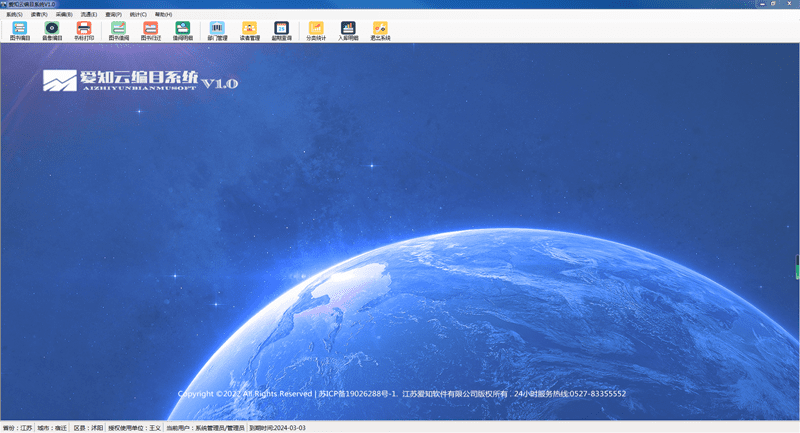This screenshot has height=433, width=800.
Task: Select the 图书归还 book return icon
Action: coord(151,30)
